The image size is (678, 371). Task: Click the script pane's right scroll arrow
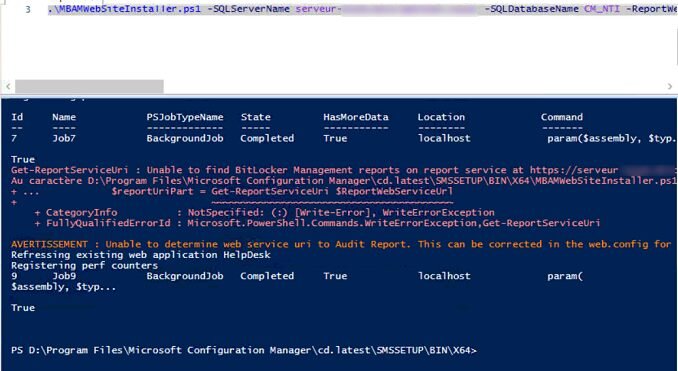pos(670,86)
